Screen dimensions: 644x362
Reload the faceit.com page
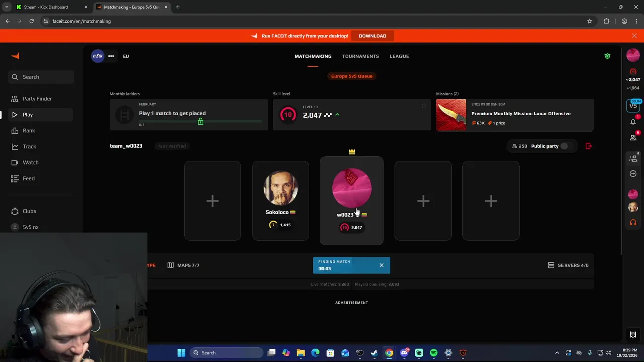coord(31,21)
